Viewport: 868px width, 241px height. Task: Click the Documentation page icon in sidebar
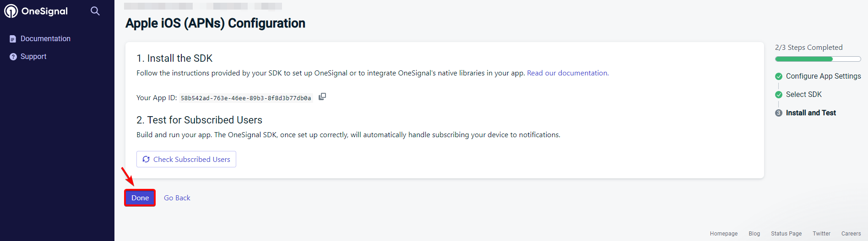(13, 39)
